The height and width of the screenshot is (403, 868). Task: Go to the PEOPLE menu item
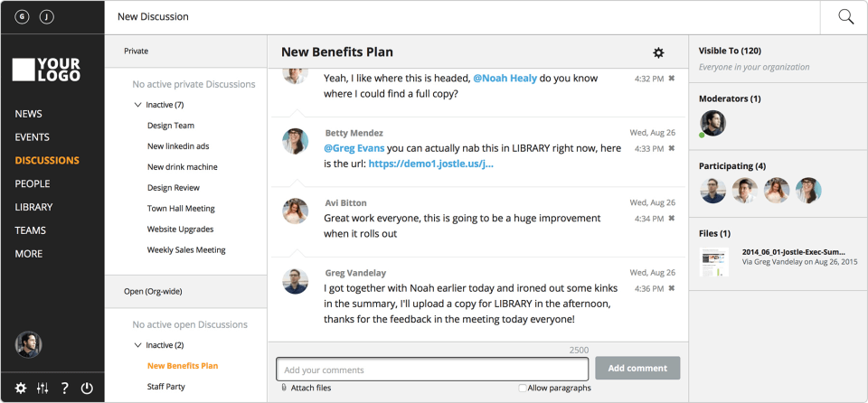click(x=33, y=183)
